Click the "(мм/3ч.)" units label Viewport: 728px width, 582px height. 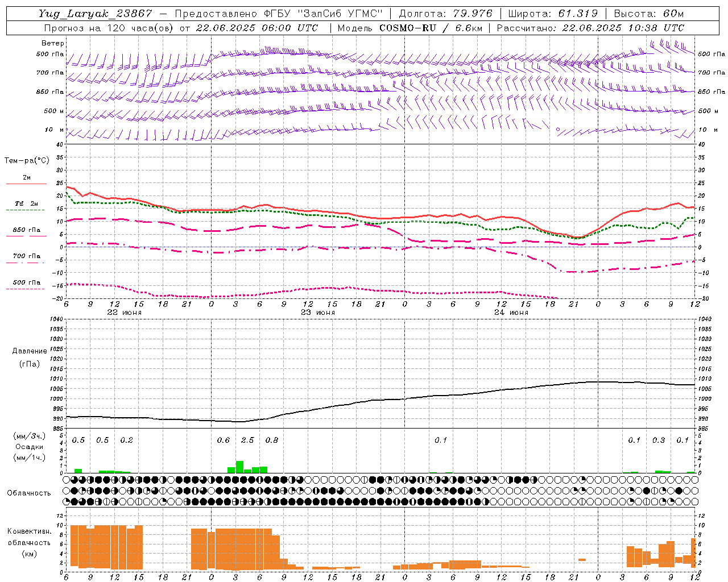pos(30,436)
